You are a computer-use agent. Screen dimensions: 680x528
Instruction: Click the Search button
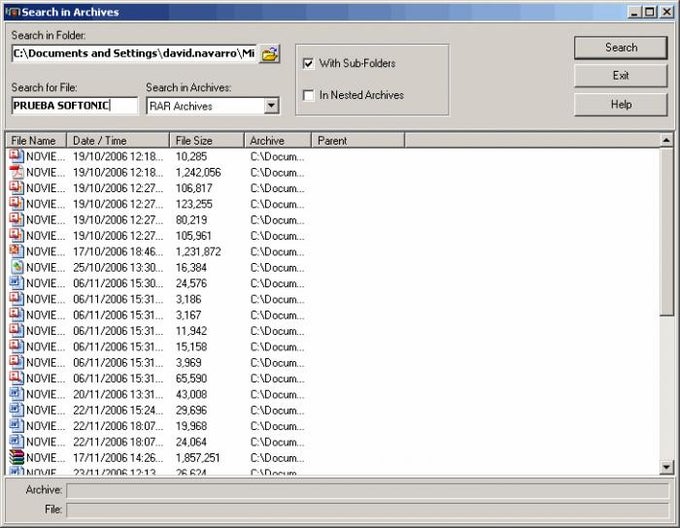pos(621,47)
